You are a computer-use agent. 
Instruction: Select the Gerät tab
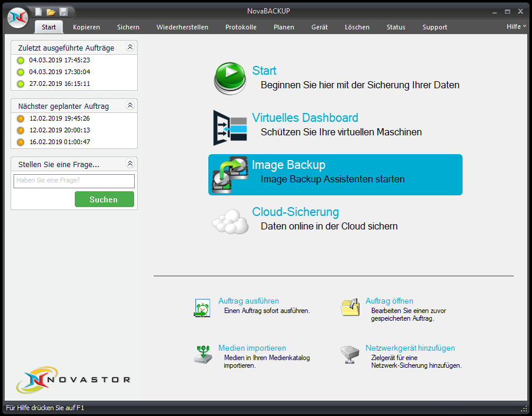point(320,27)
